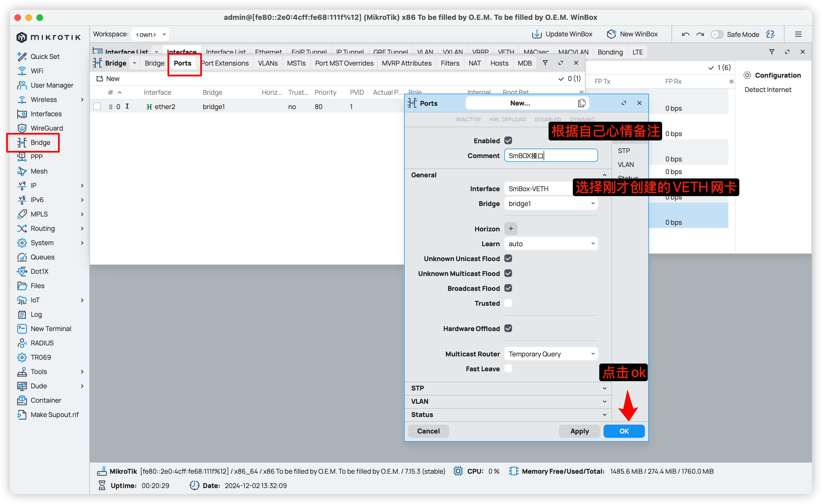Toggle Unknown Multicast Flood checkbox

(508, 273)
